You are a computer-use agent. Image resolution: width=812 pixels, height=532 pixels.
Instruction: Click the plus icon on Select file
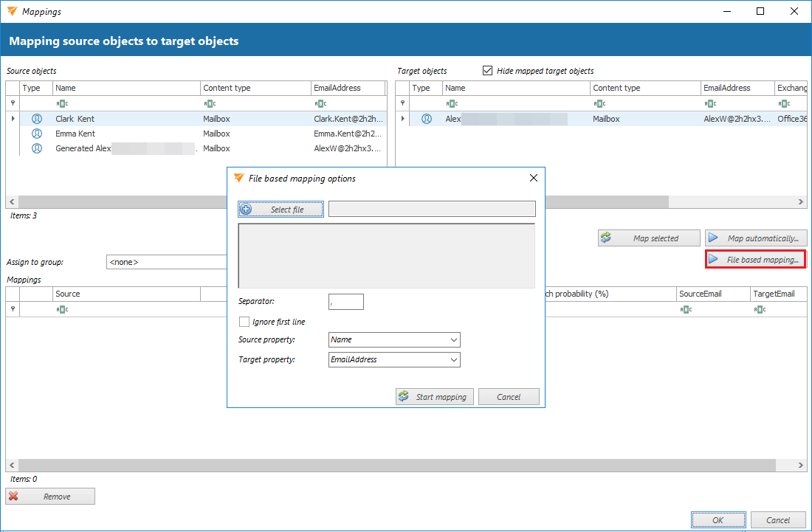tap(247, 210)
